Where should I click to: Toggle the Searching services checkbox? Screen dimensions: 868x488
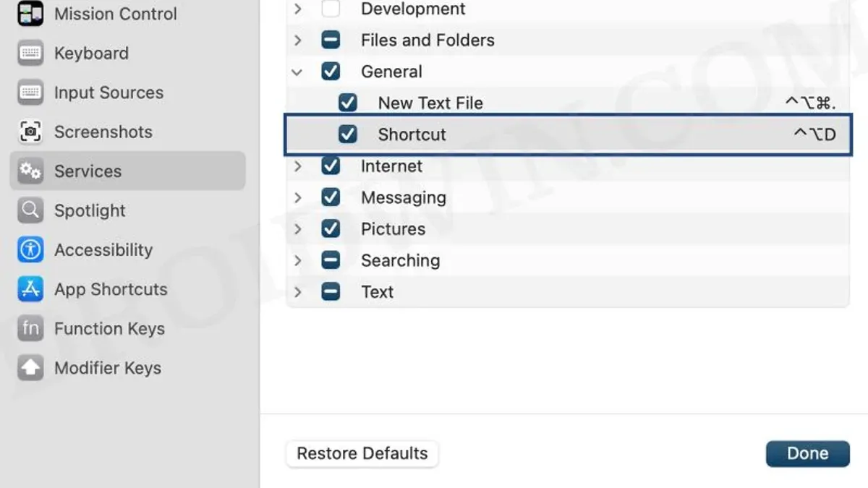(331, 260)
